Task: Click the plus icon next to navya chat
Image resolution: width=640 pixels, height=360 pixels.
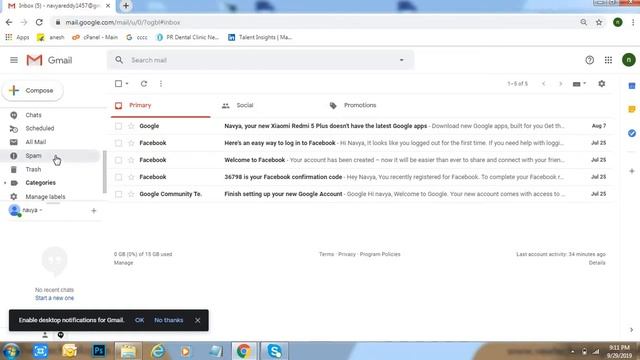Action: 93,211
